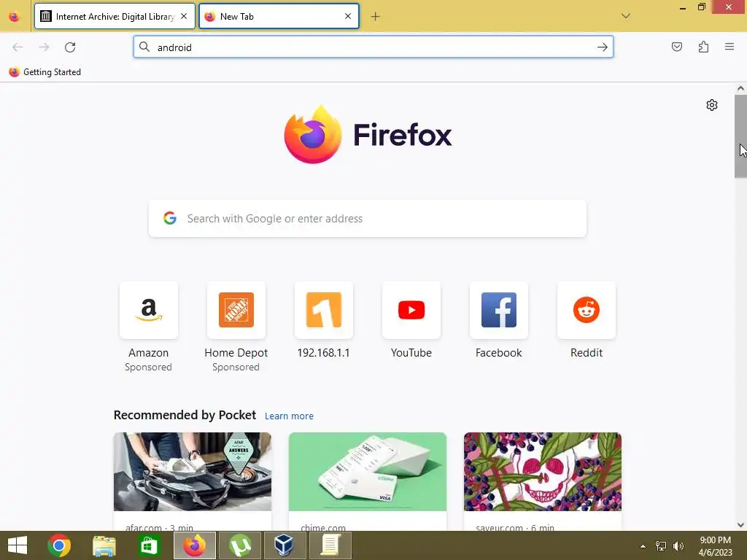Click Search with Google field
The width and height of the screenshot is (747, 560).
point(368,219)
